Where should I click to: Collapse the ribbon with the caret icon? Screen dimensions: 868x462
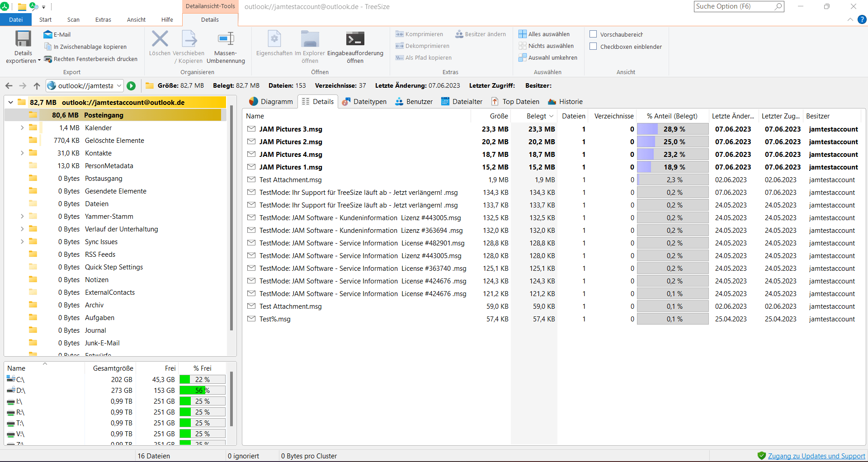pos(850,19)
